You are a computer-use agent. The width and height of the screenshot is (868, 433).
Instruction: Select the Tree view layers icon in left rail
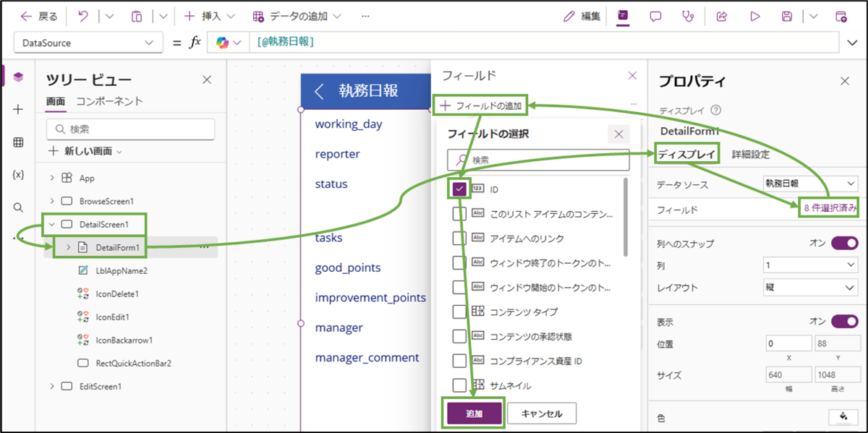(x=19, y=77)
